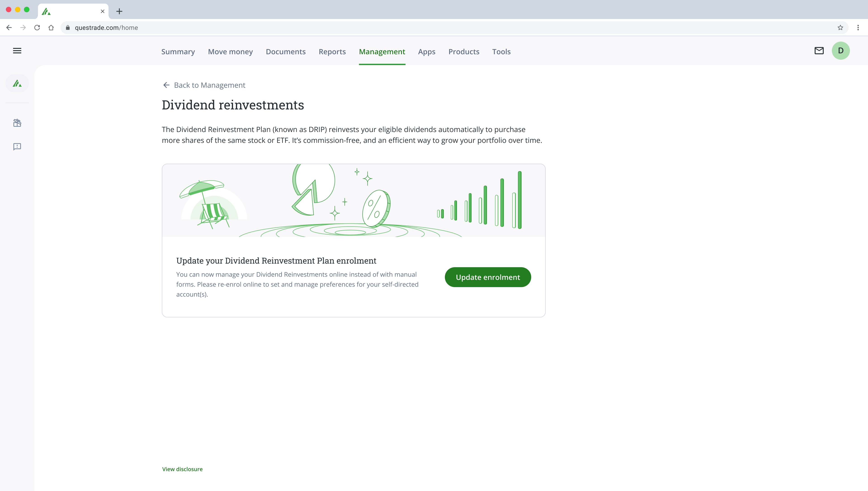Click the View disclosure link
The image size is (868, 491).
[182, 469]
